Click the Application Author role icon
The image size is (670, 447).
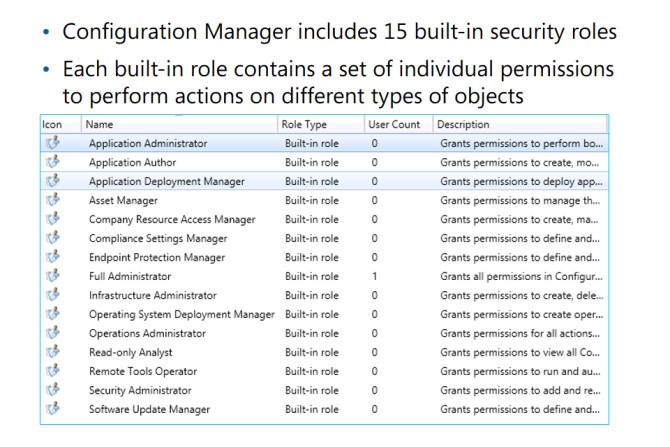click(x=53, y=162)
